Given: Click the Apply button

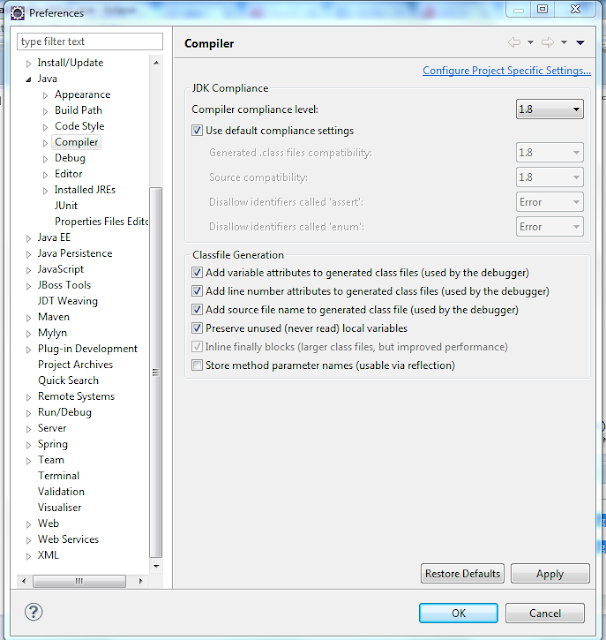Looking at the screenshot, I should [x=550, y=573].
